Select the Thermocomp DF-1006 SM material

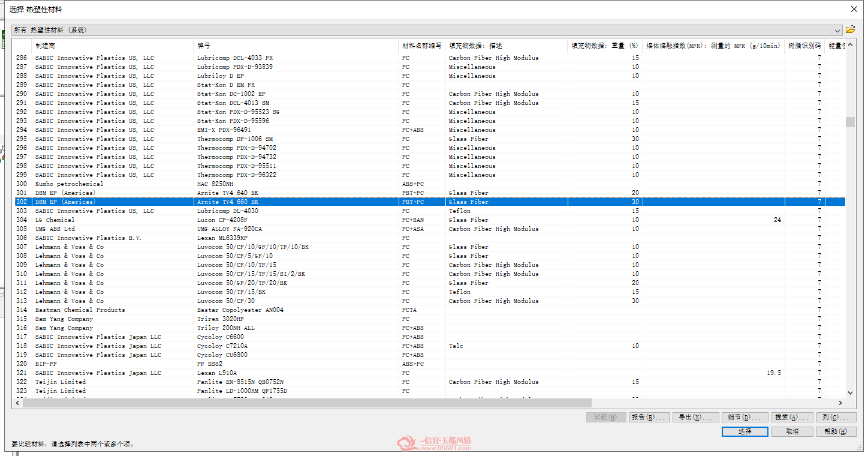pyautogui.click(x=235, y=139)
